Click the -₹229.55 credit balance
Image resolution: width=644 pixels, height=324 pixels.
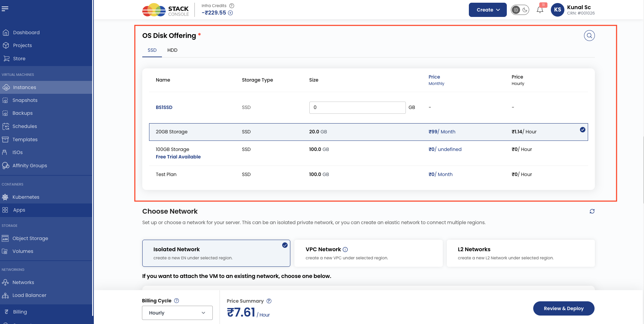[x=214, y=13]
